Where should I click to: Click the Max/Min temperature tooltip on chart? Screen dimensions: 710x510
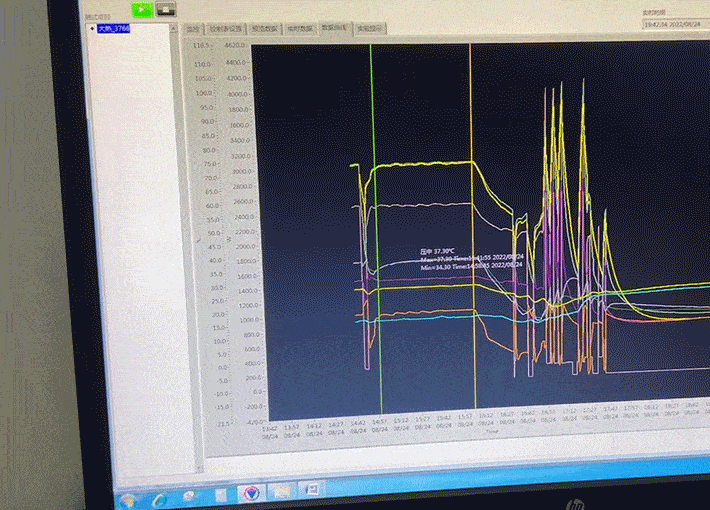(470, 259)
